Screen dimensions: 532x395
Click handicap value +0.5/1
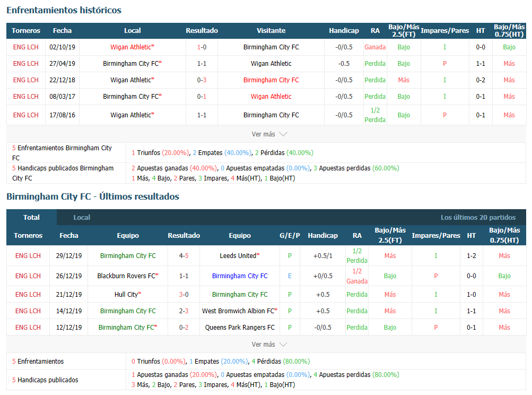322,256
